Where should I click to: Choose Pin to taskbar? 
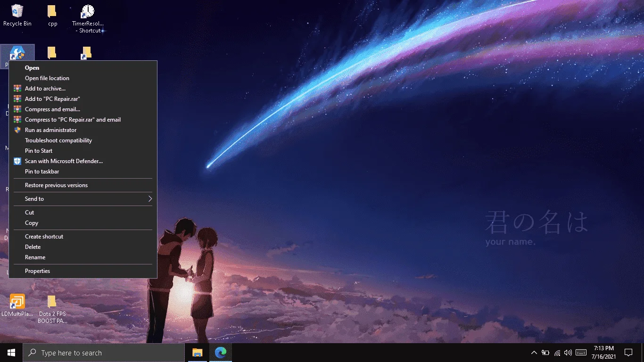[83, 172]
